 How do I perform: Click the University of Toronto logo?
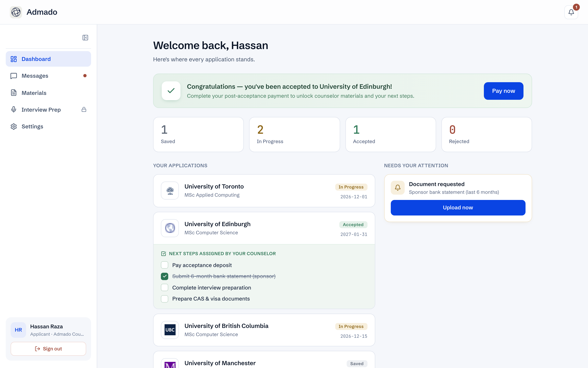(x=170, y=191)
